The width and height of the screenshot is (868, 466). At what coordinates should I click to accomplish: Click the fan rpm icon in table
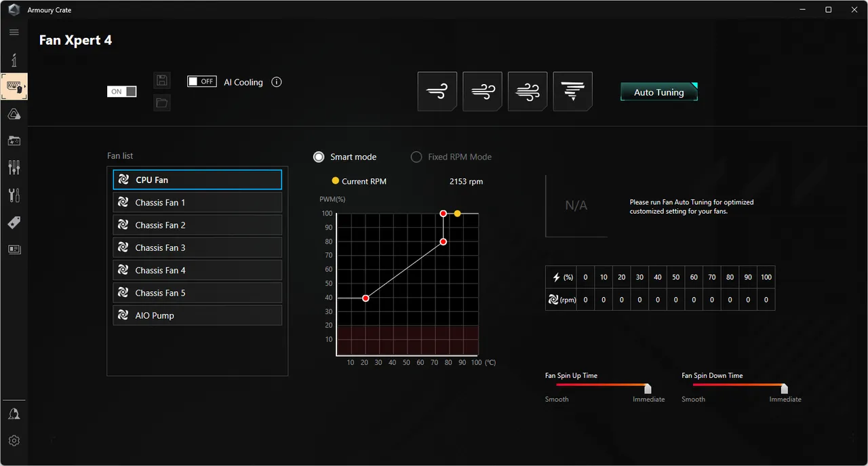[x=553, y=300]
